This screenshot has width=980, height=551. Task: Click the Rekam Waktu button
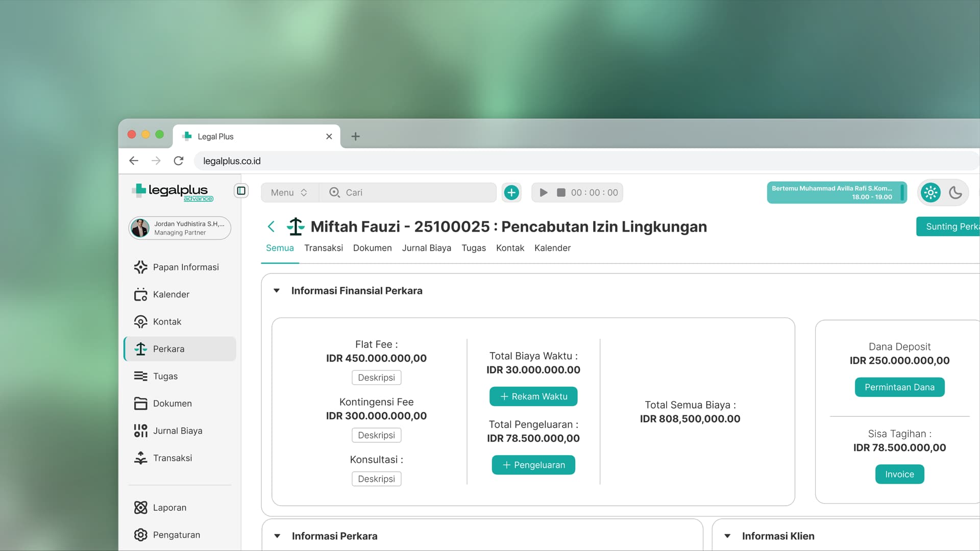533,396
